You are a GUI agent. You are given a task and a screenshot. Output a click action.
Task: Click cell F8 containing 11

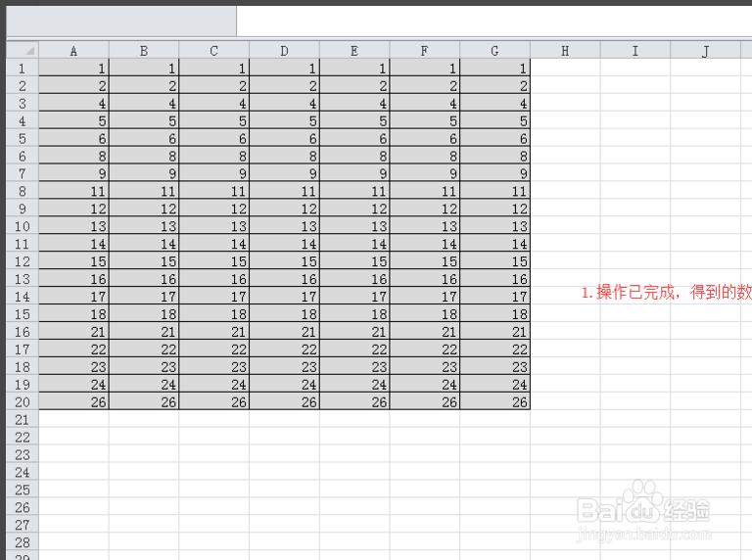(x=424, y=191)
